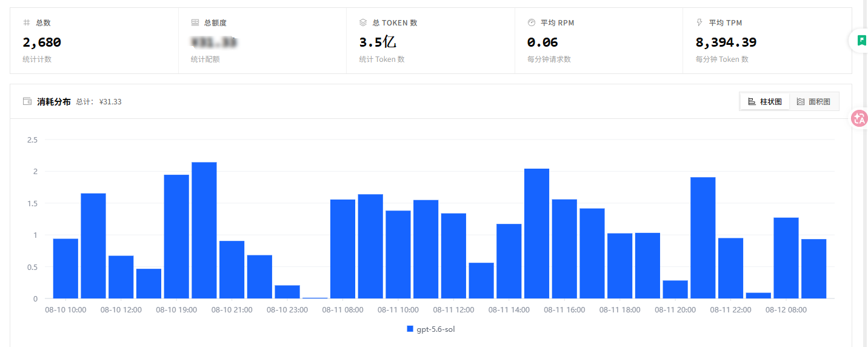Switch chart to 面积图 area view

[x=813, y=101]
